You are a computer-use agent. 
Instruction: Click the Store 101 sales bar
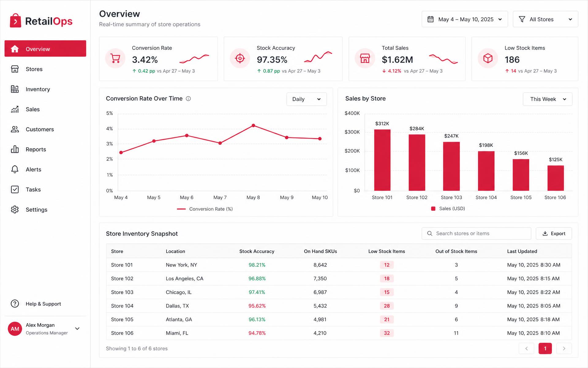[382, 160]
